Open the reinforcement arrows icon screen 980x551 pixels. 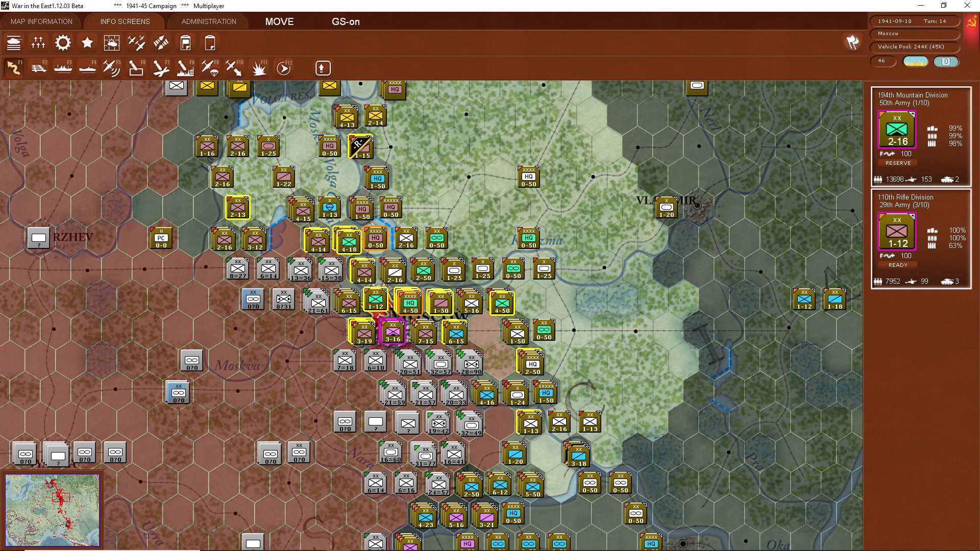coord(161,43)
